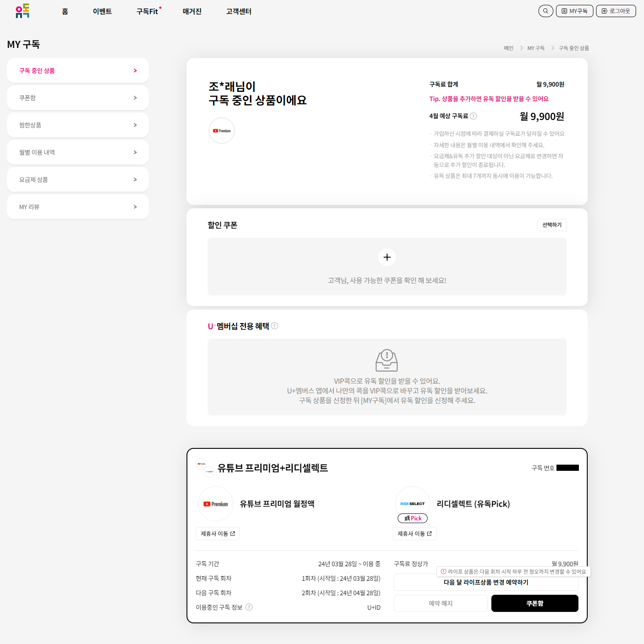
Task: Click the plus icon to add a coupon
Action: tap(387, 257)
